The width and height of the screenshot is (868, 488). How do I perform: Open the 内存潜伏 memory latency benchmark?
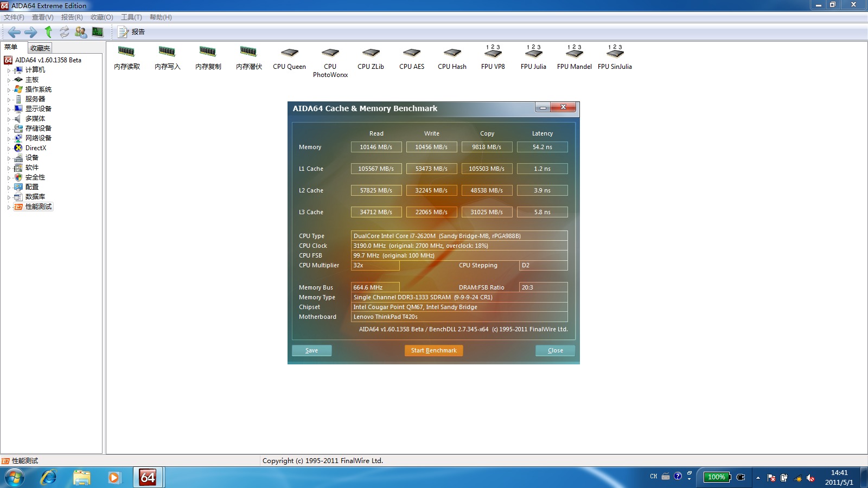[248, 59]
